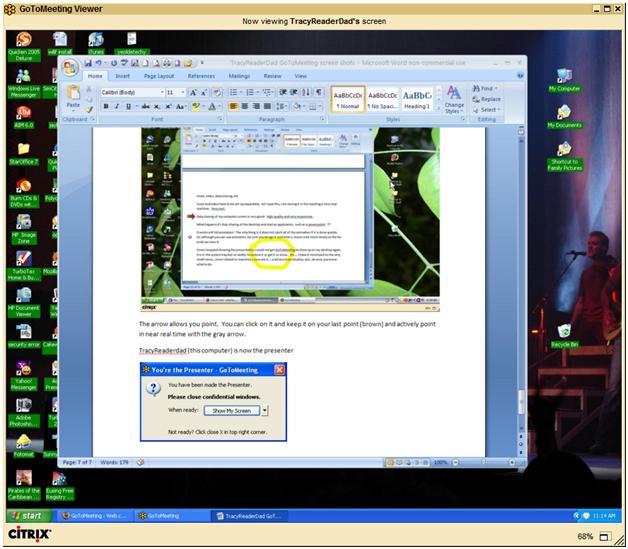Select the My Computer desktop icon

tap(565, 78)
